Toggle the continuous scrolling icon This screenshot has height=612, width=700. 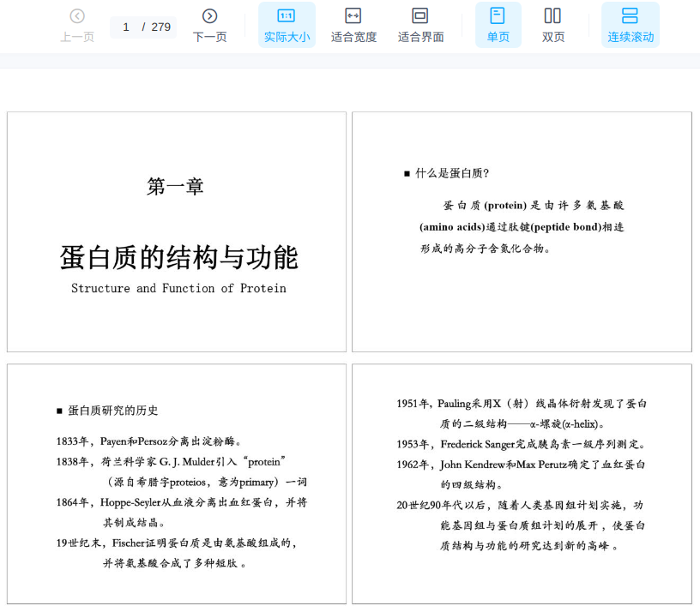tap(630, 16)
